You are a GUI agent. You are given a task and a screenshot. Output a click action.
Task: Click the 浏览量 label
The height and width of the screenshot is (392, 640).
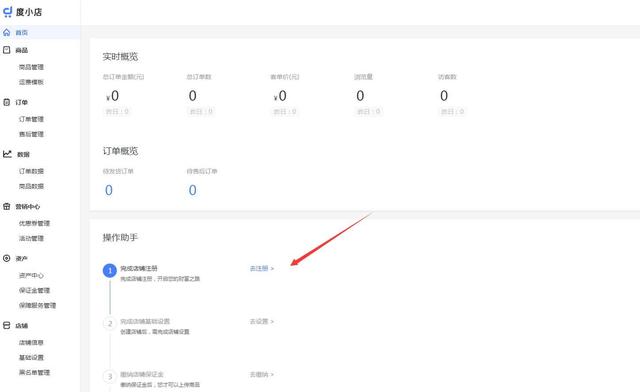pos(363,77)
